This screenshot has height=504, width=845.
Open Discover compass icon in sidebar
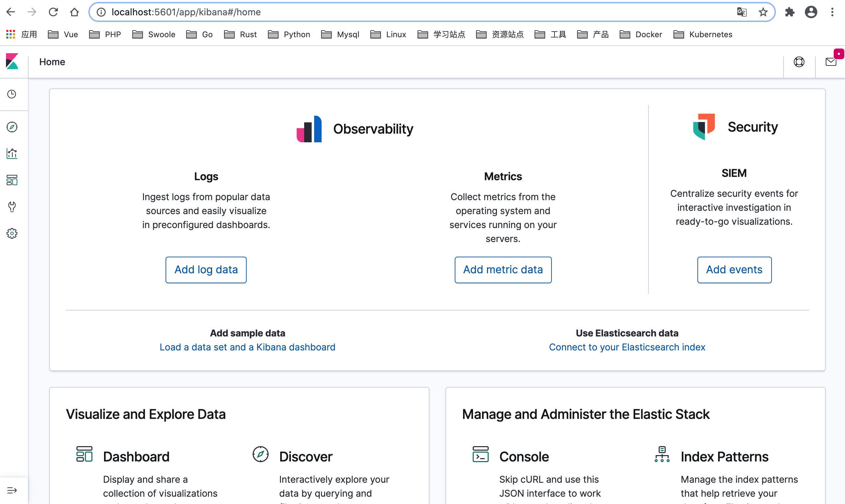12,127
